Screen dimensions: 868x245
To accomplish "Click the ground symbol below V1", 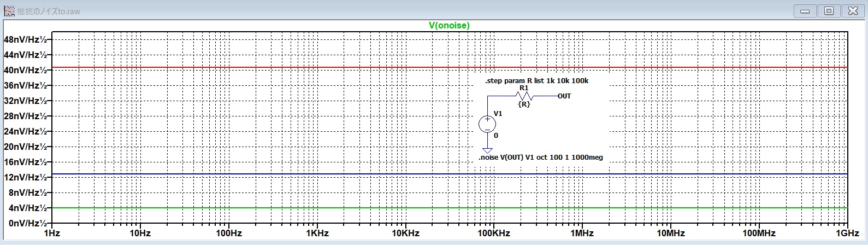I will pyautogui.click(x=487, y=150).
